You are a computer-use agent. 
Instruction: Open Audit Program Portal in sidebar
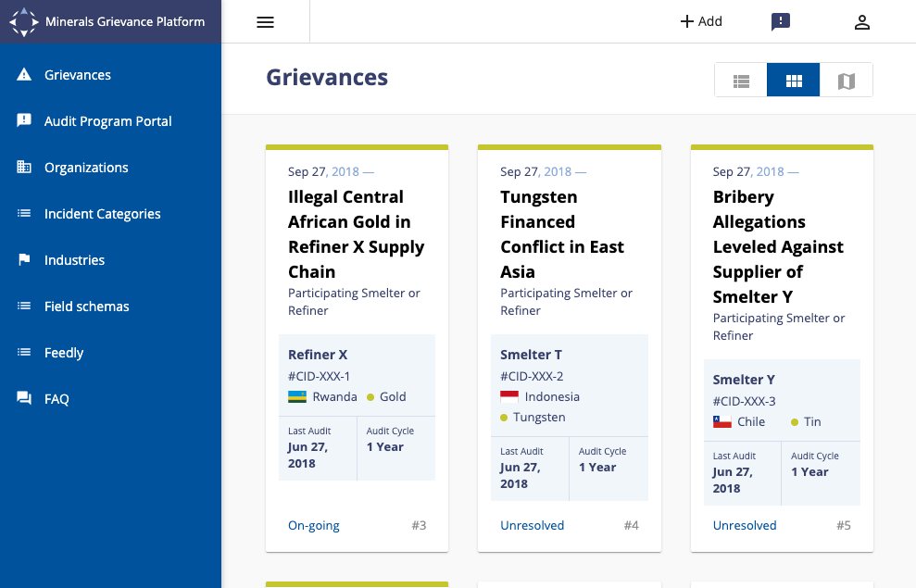(x=107, y=121)
